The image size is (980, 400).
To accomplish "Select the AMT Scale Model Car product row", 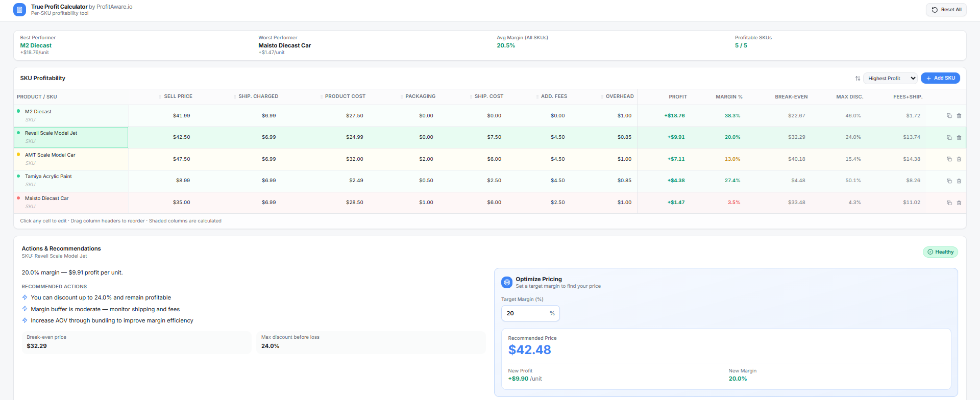I will point(50,155).
